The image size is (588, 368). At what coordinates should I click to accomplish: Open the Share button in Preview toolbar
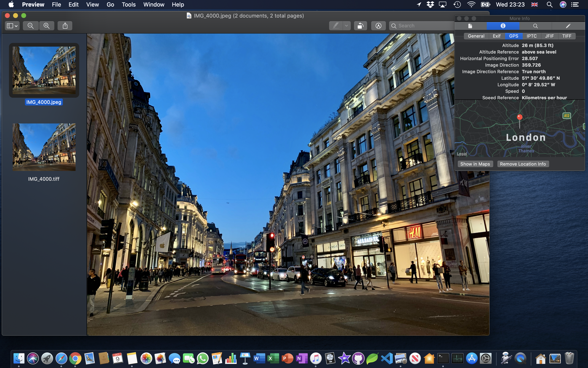[65, 26]
